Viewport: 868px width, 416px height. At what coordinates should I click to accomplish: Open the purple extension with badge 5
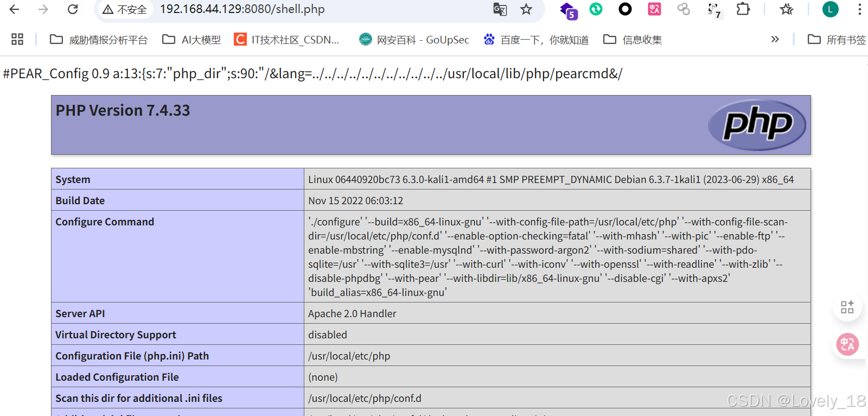(x=568, y=10)
